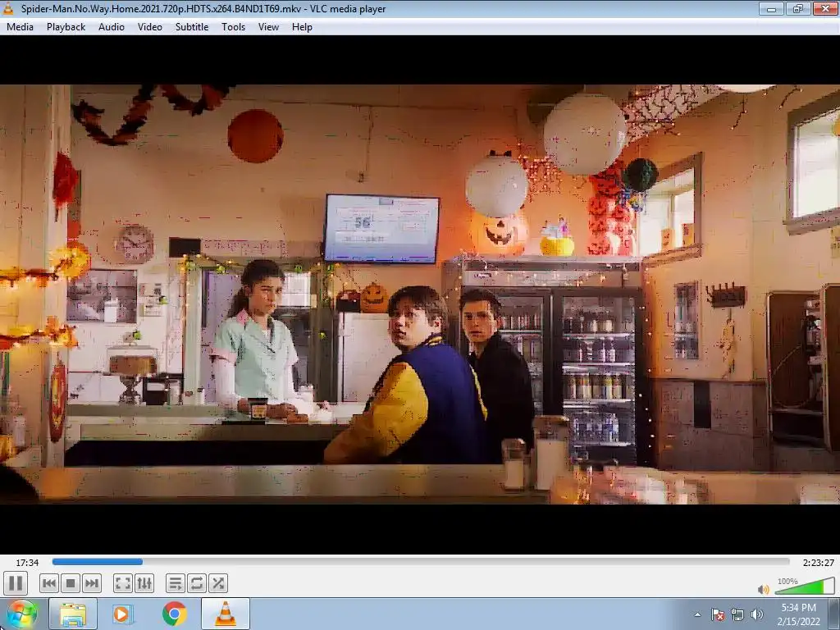Open network status tray icon
This screenshot has width=840, height=630.
[737, 614]
